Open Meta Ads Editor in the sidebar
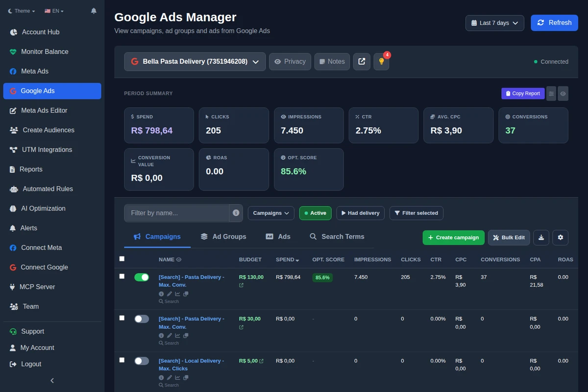 point(52,110)
